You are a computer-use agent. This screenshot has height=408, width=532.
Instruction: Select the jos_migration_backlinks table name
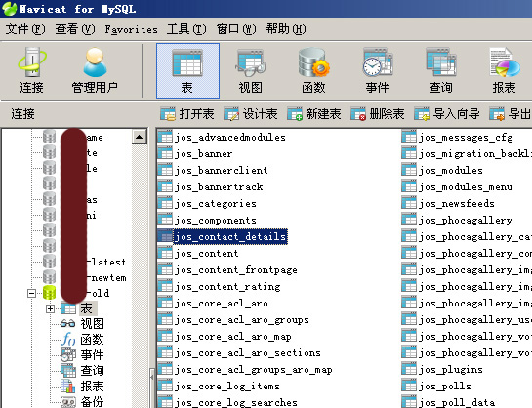click(x=474, y=153)
